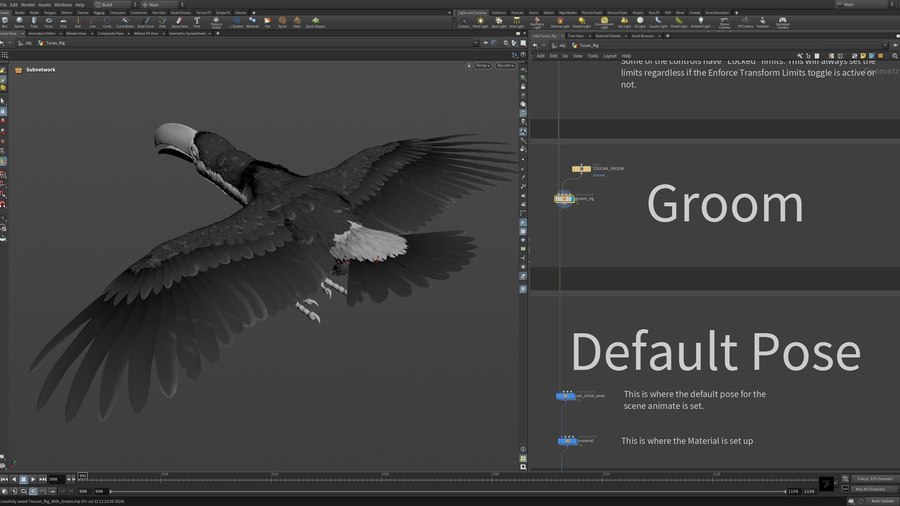Image resolution: width=900 pixels, height=506 pixels.
Task: Open the Main dropdown at top right
Action: pyautogui.click(x=861, y=5)
